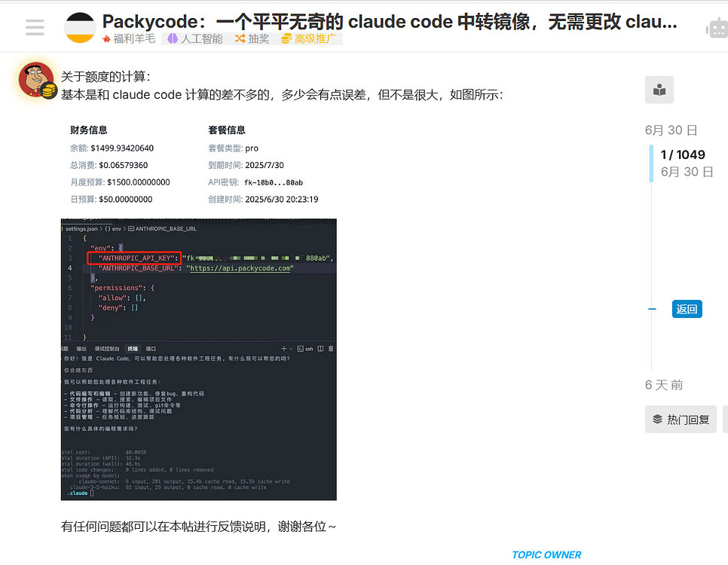728x565 pixels.
Task: Open the 福利羊毛 category
Action: [129, 38]
